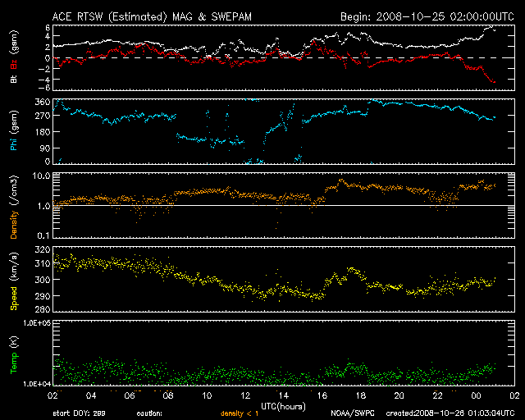Click the 'UTC(hours)' x-axis label
This screenshot has height=420, width=525.
click(x=283, y=407)
